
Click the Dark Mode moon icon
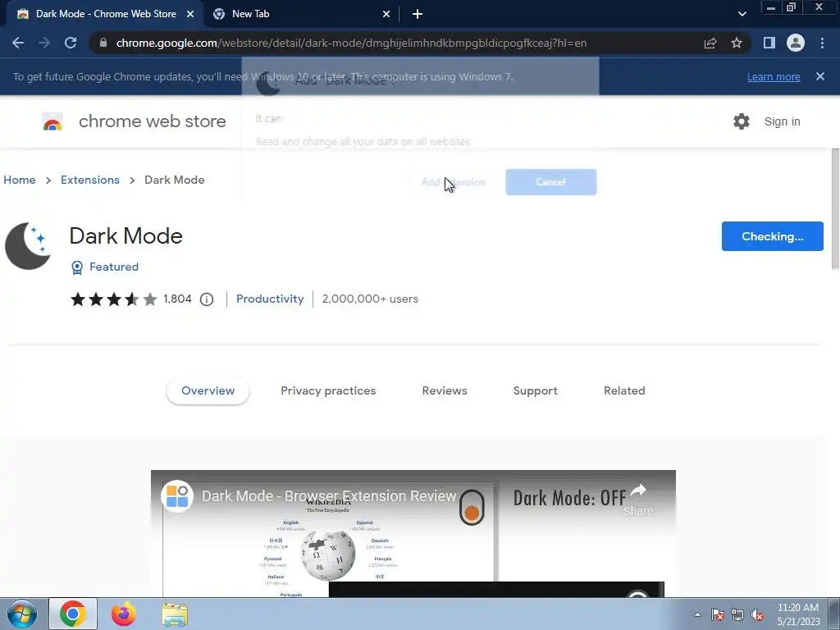28,246
